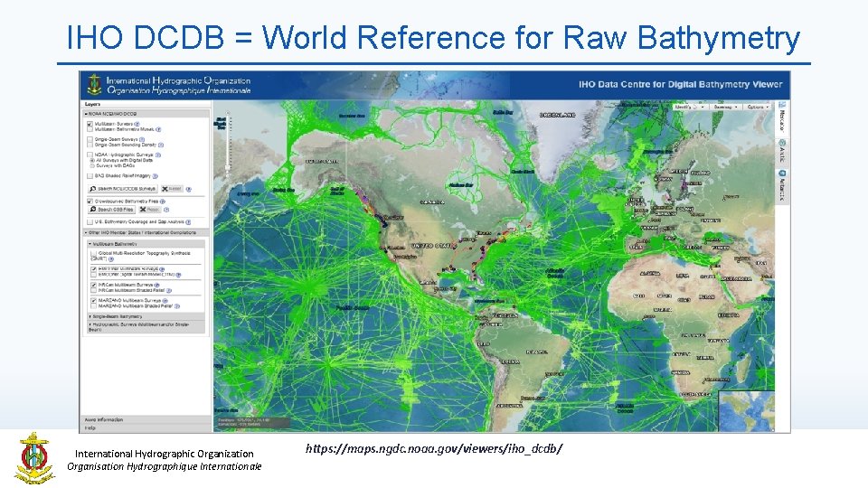The width and height of the screenshot is (868, 488).
Task: Enable MAREANO Multibeam Shaded Relief layer
Action: [x=93, y=306]
